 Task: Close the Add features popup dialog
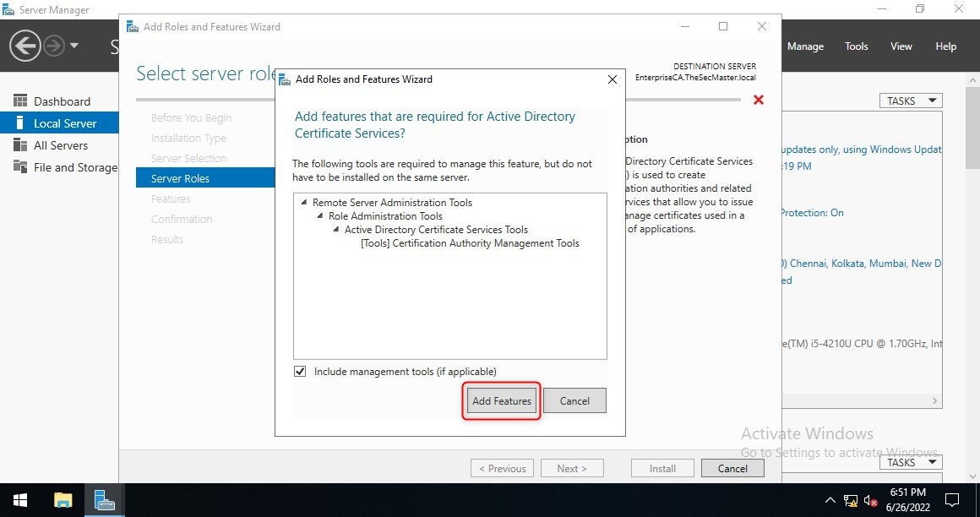[612, 79]
